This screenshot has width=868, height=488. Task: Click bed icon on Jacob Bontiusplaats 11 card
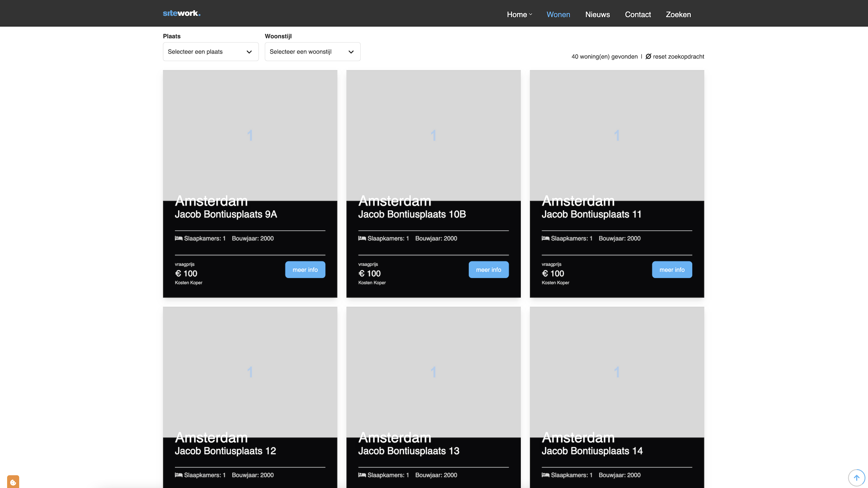(545, 238)
